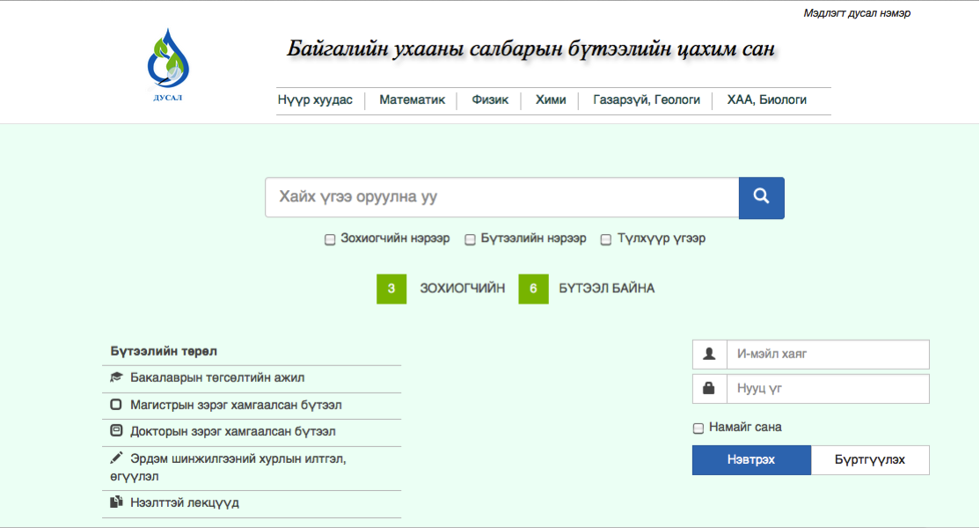Screen dimensions: 980x528
Task: Click the icon next to Магистрын зэрэг
Action: (116, 406)
